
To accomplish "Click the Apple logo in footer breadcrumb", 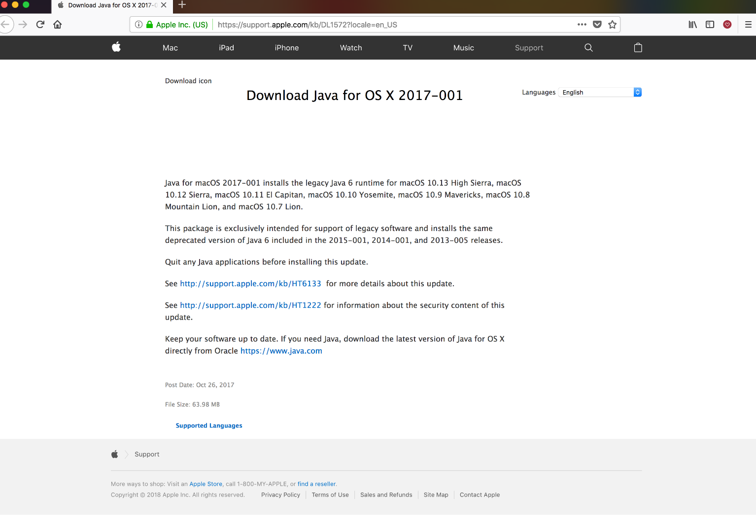I will (x=115, y=454).
